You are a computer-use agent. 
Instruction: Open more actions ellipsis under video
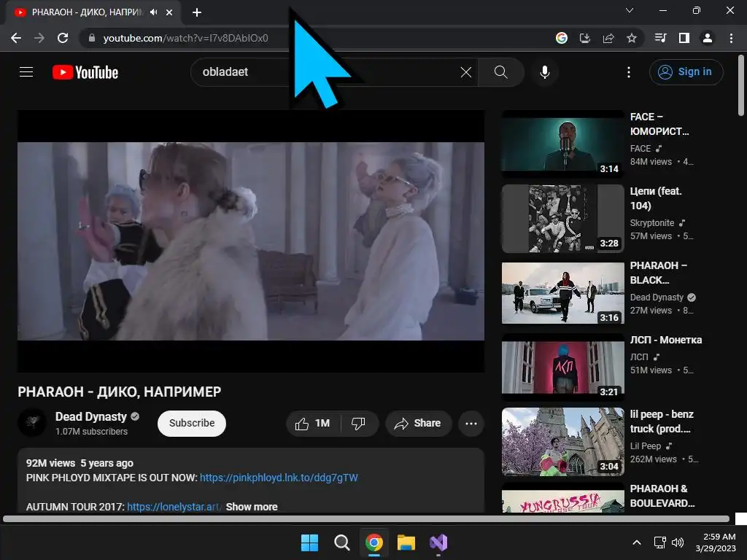coord(471,424)
